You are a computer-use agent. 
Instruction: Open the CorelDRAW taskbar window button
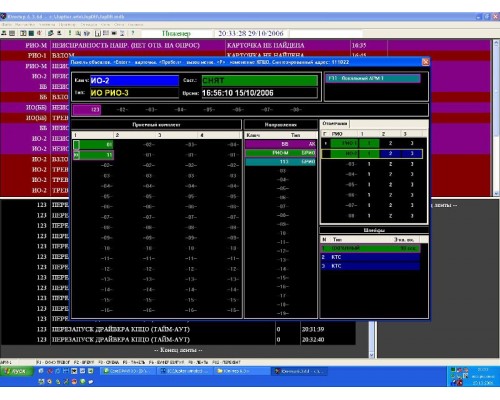pos(128,371)
